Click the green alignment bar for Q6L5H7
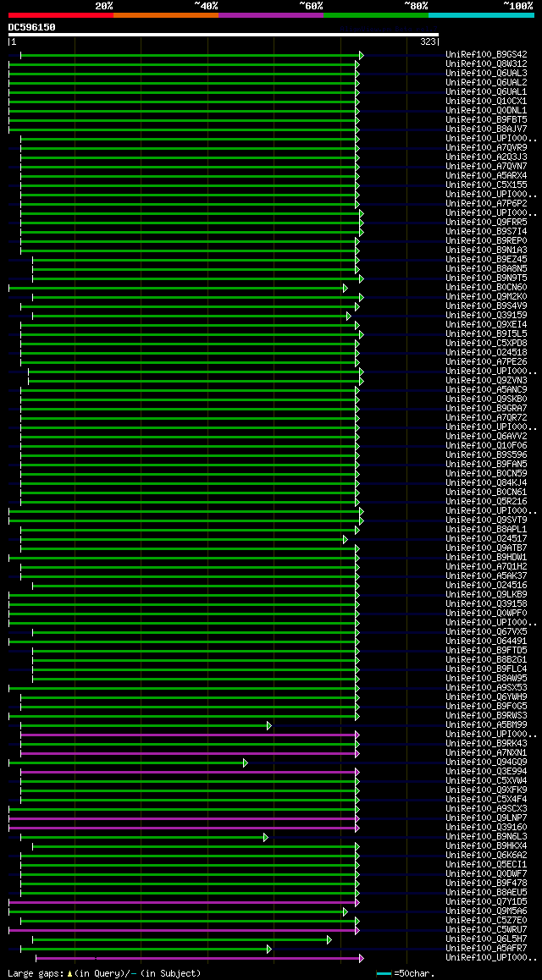 (x=182, y=940)
